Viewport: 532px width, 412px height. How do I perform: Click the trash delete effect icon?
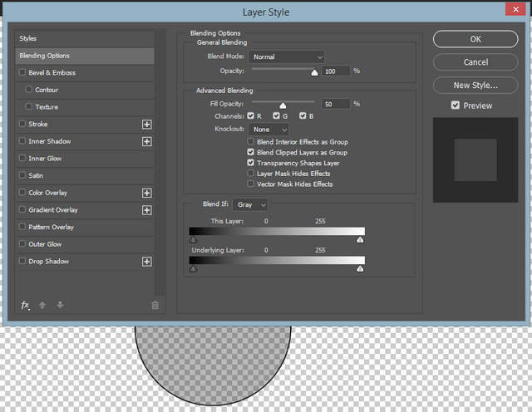pyautogui.click(x=155, y=305)
